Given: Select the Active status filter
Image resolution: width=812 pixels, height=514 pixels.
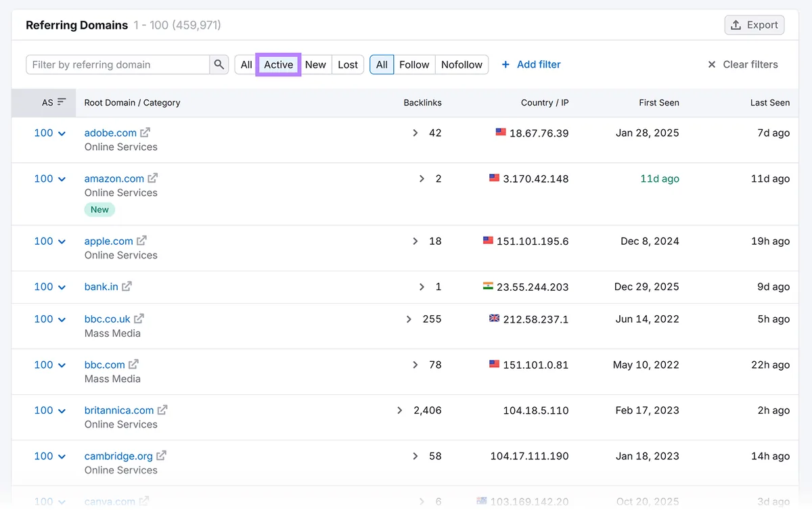Looking at the screenshot, I should [x=278, y=64].
